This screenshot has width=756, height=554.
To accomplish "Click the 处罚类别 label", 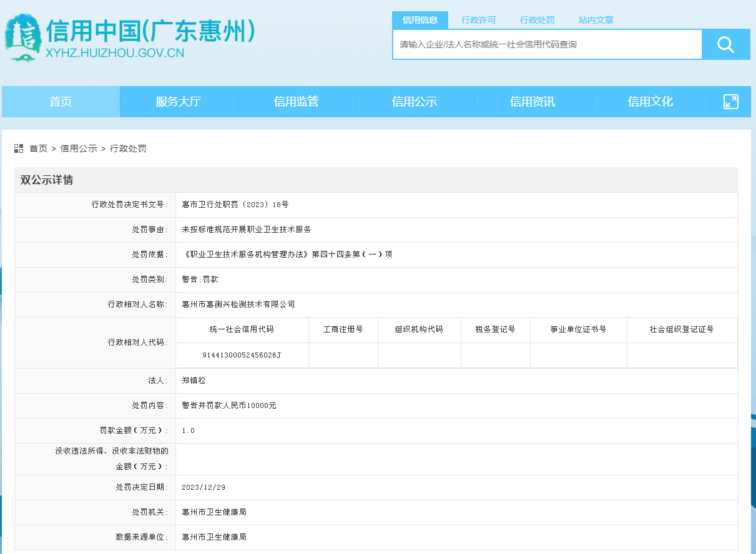I will point(150,279).
